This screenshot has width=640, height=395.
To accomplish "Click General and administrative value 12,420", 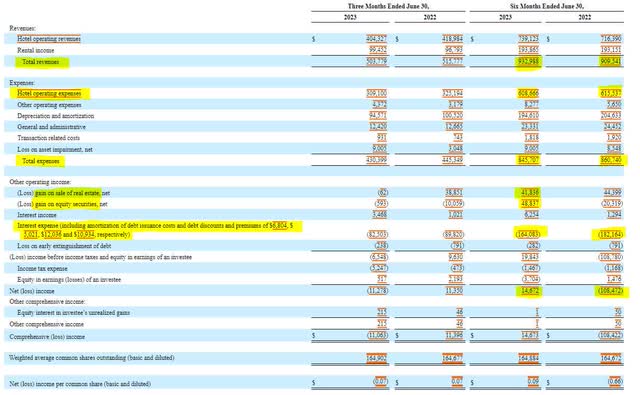I will (378, 127).
